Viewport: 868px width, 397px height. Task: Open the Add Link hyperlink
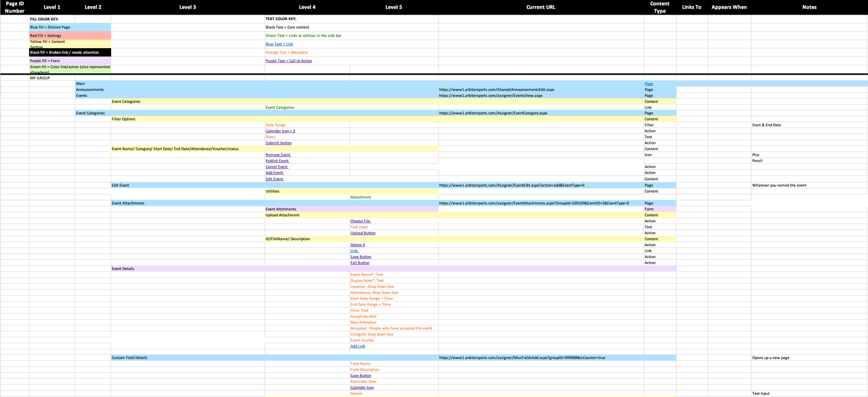coord(358,347)
